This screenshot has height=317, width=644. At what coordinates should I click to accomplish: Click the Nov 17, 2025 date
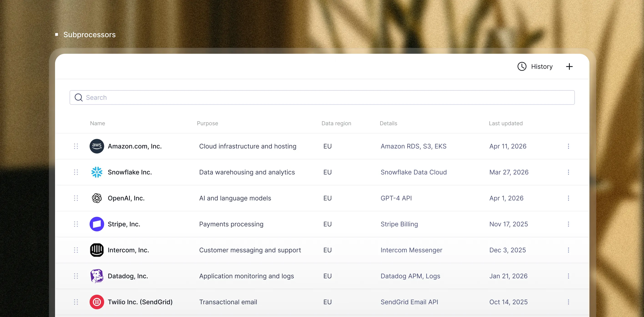coord(508,224)
